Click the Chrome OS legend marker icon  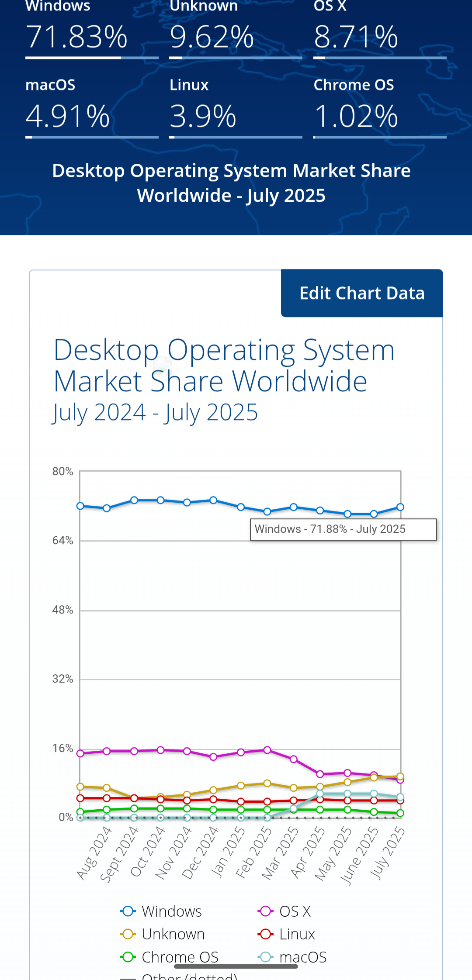128,957
